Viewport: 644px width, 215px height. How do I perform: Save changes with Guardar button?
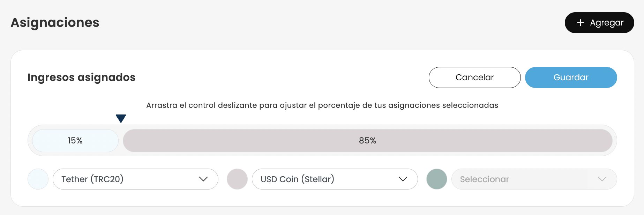click(571, 77)
